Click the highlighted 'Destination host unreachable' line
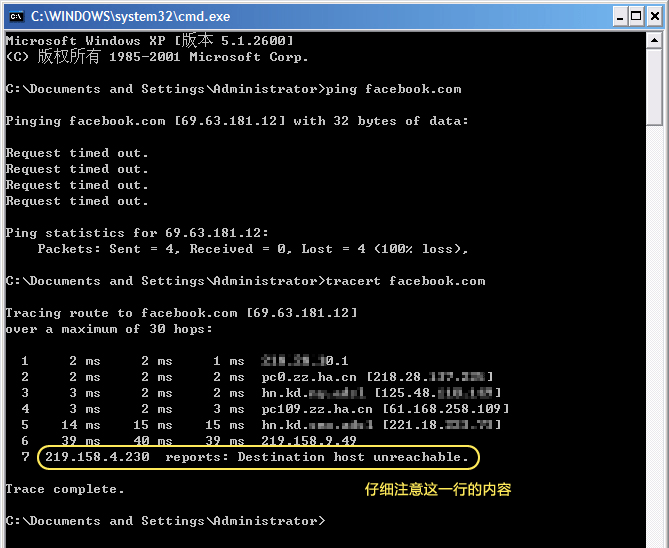This screenshot has height=548, width=669. [257, 457]
